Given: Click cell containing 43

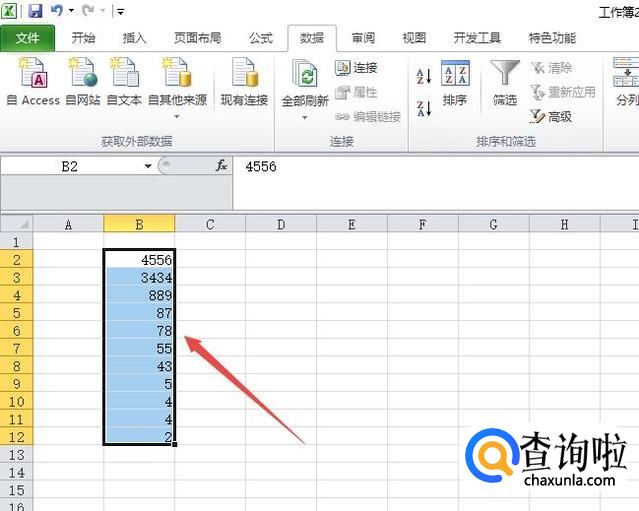Looking at the screenshot, I should click(139, 366).
